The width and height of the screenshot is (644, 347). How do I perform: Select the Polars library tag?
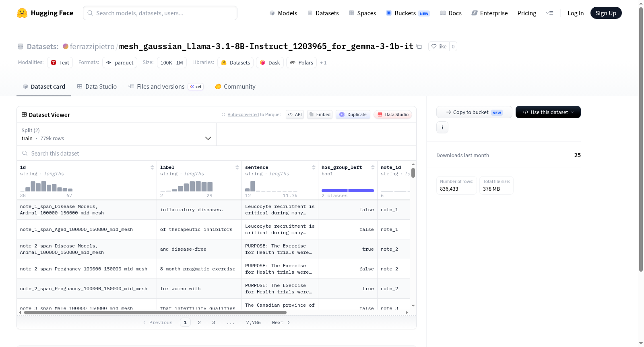[x=301, y=62]
